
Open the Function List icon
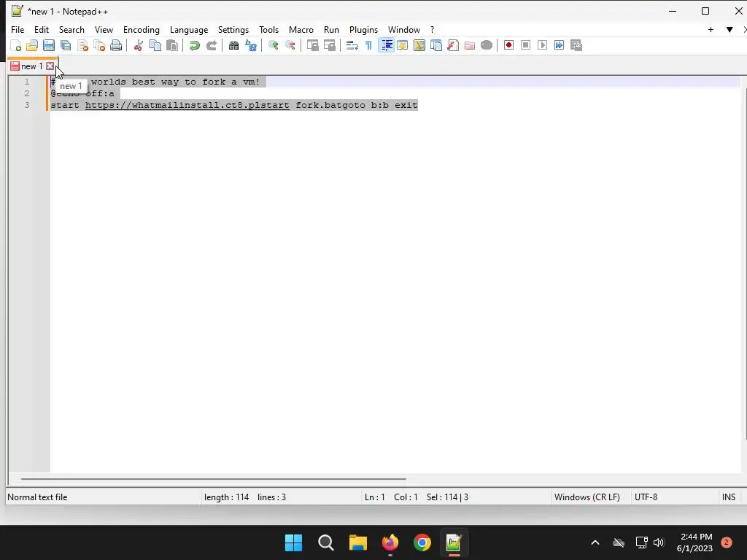453,45
